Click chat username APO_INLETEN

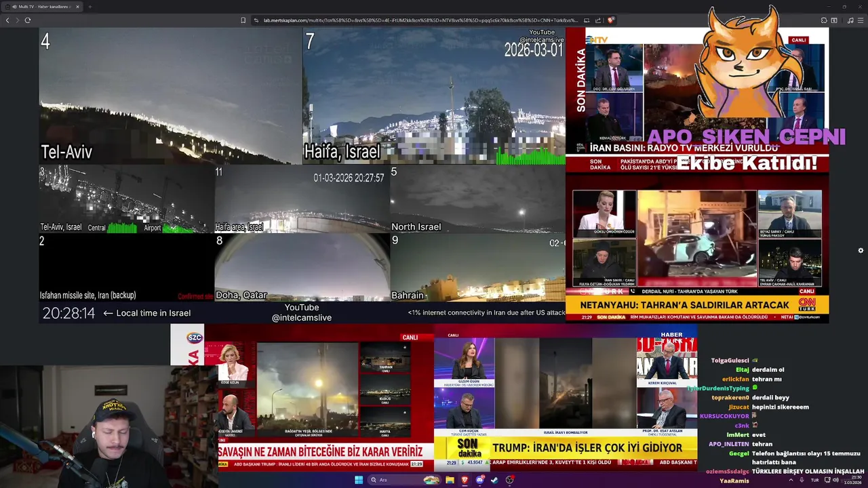pyautogui.click(x=729, y=444)
